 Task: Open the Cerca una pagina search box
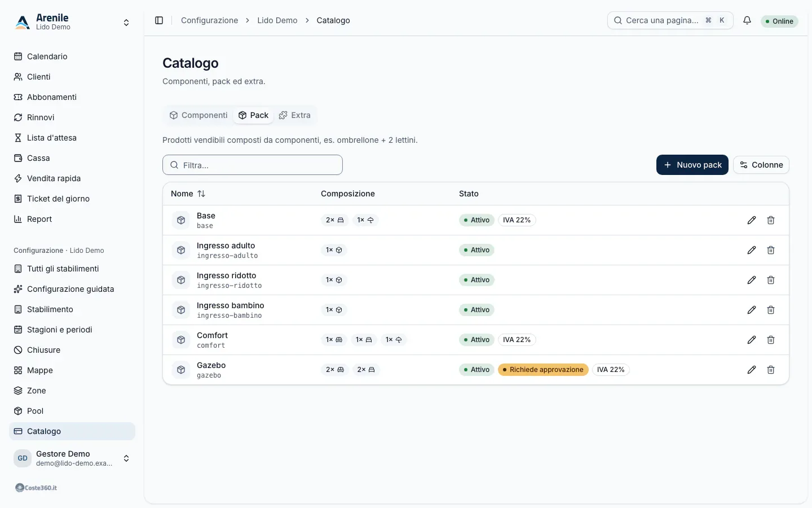tap(670, 20)
